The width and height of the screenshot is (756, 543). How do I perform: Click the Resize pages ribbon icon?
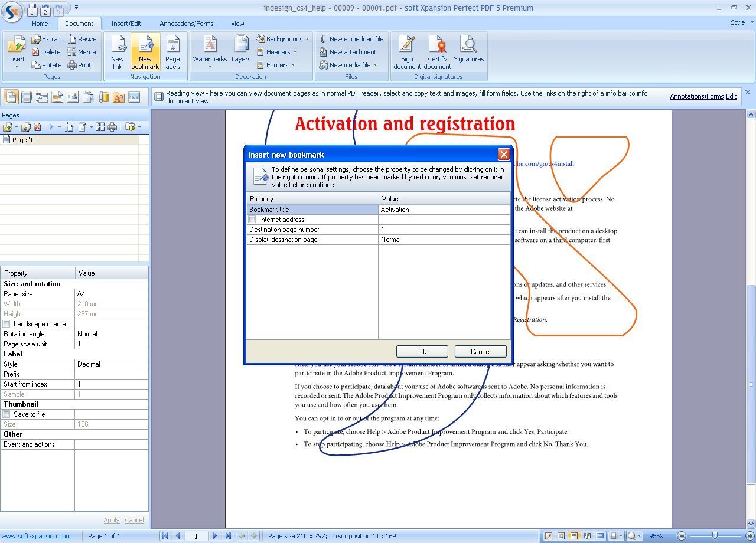72,39
